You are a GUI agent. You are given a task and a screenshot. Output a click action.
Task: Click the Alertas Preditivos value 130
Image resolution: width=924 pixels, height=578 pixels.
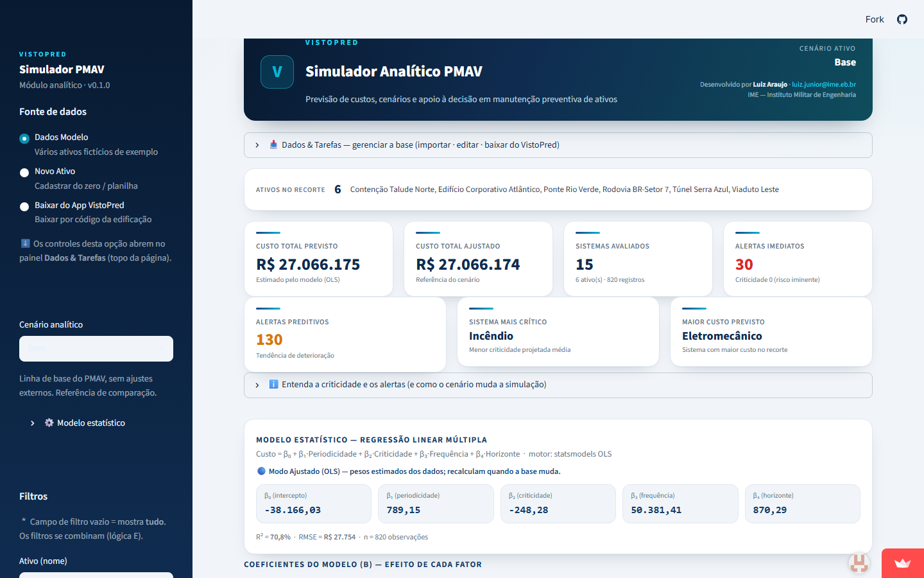click(x=269, y=339)
